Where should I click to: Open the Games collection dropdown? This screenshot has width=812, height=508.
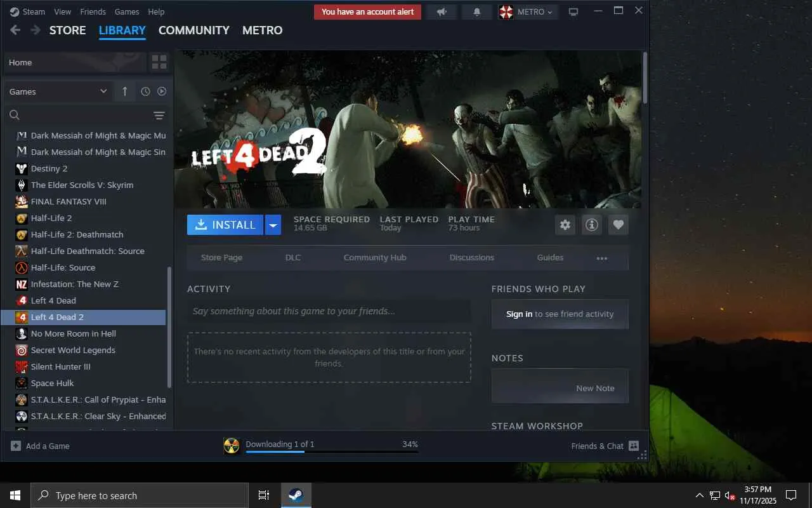tap(58, 91)
